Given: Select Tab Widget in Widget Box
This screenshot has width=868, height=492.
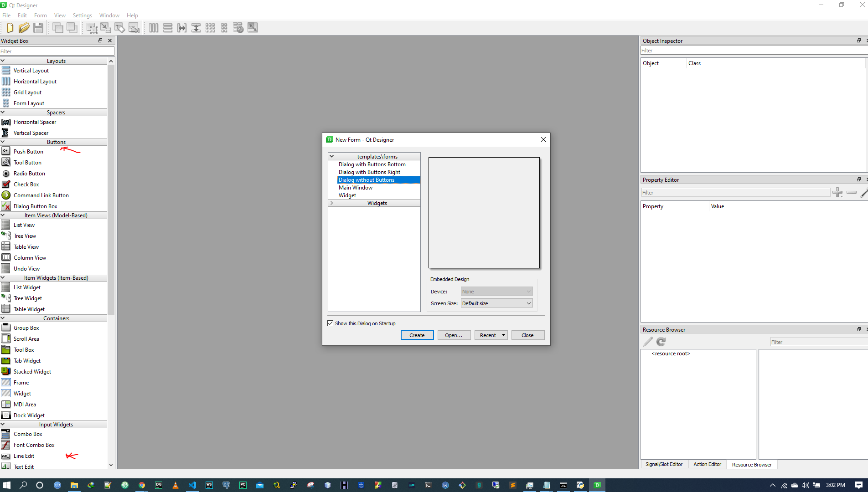Looking at the screenshot, I should point(27,360).
